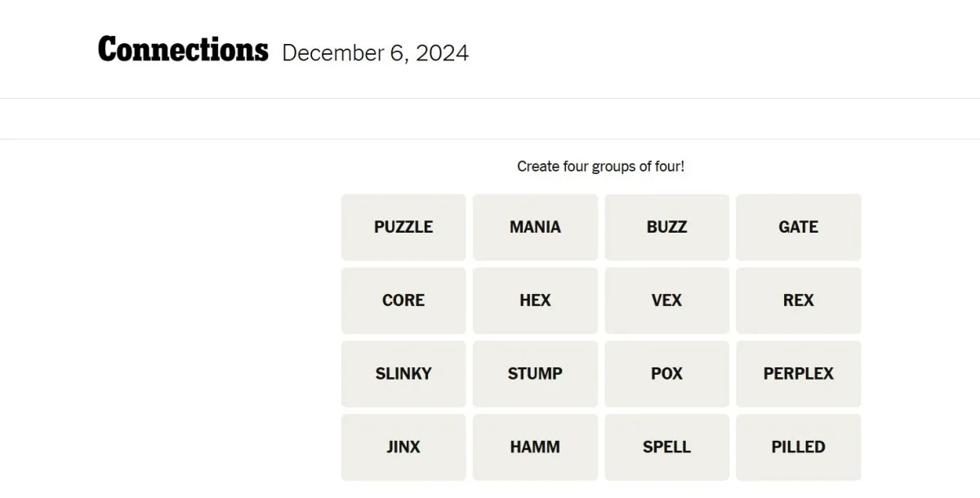Tap the POX tile
Viewport: 980px width, 498px height.
tap(666, 374)
